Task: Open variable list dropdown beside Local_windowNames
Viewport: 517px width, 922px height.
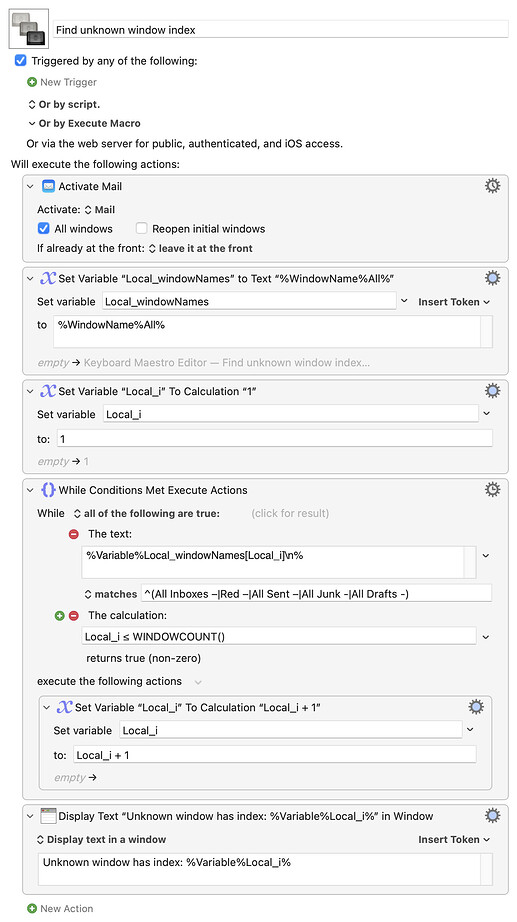Action: [404, 301]
